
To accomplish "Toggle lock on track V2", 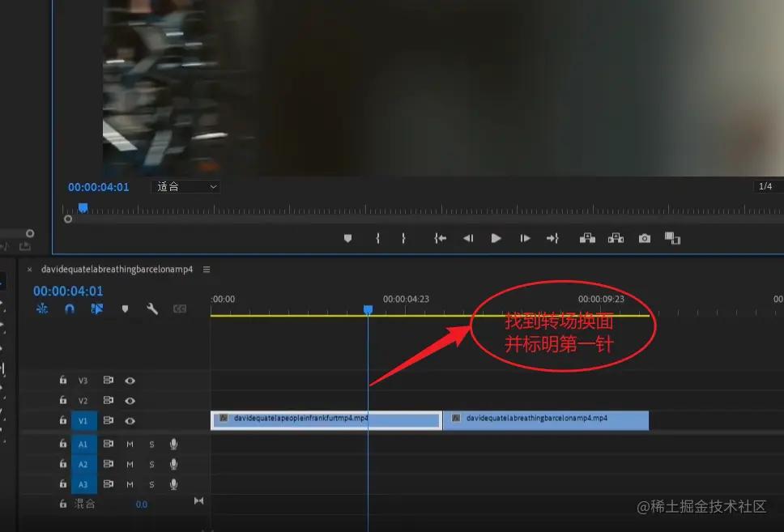I will click(x=63, y=400).
